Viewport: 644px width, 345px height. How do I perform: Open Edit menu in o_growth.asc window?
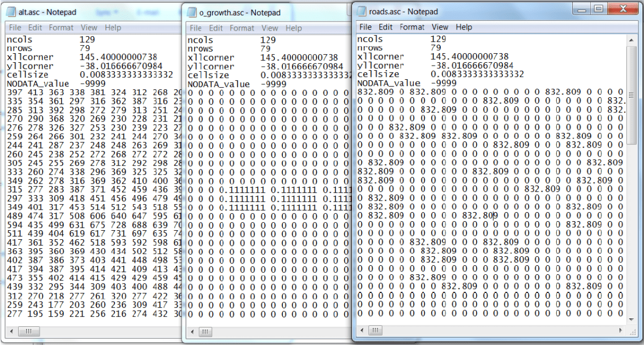[x=216, y=28]
